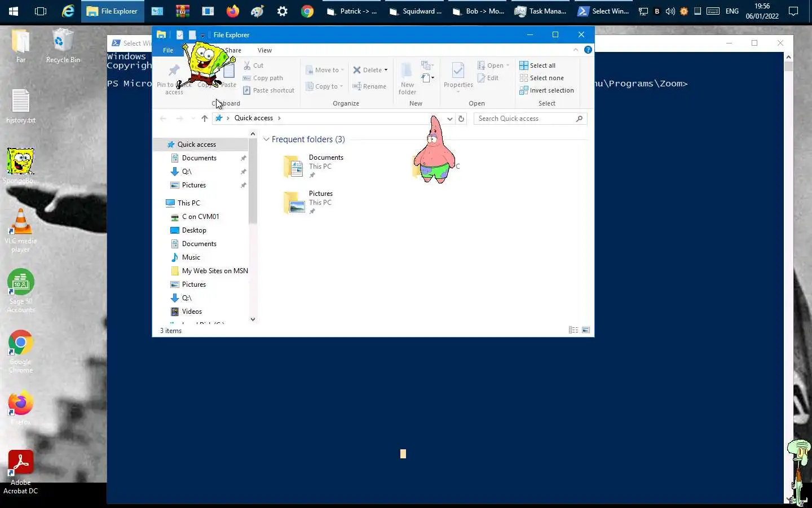
Task: Click the Refresh button beside address bar
Action: point(461,119)
